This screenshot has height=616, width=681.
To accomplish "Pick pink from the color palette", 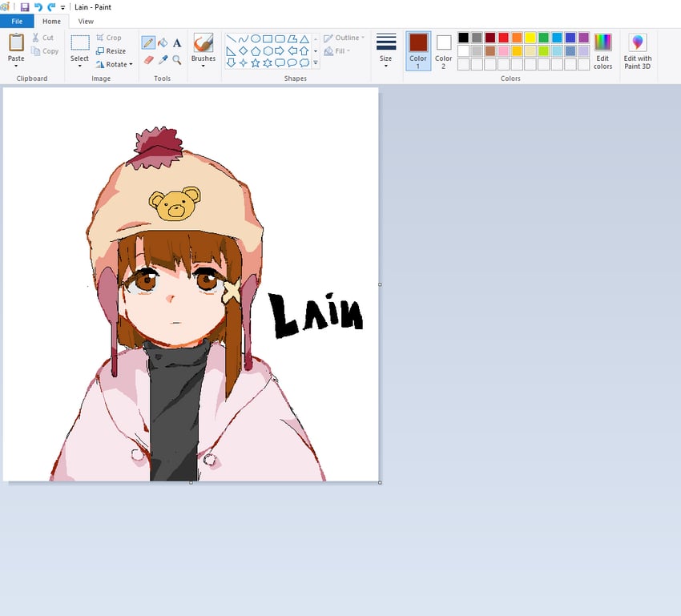I will (503, 51).
